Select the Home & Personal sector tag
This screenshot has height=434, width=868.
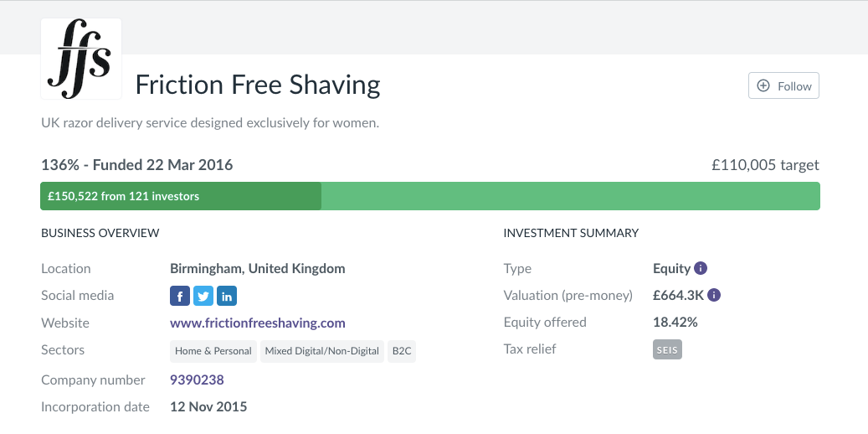click(x=213, y=351)
